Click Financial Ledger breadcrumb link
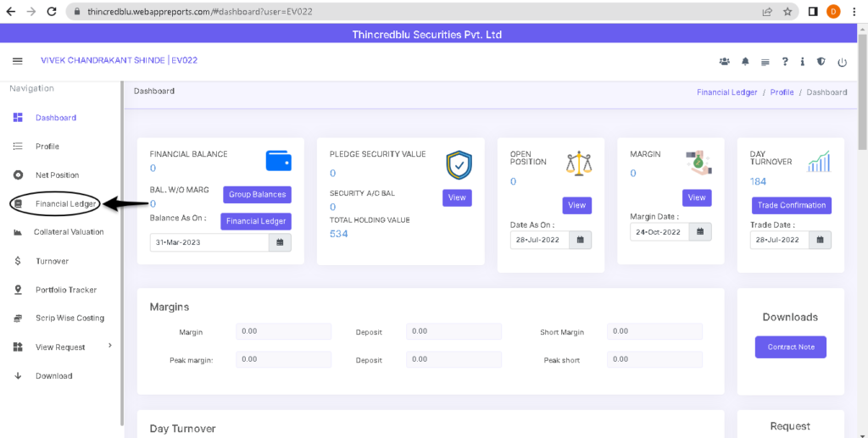Viewport: 868px width, 438px height. [x=726, y=92]
